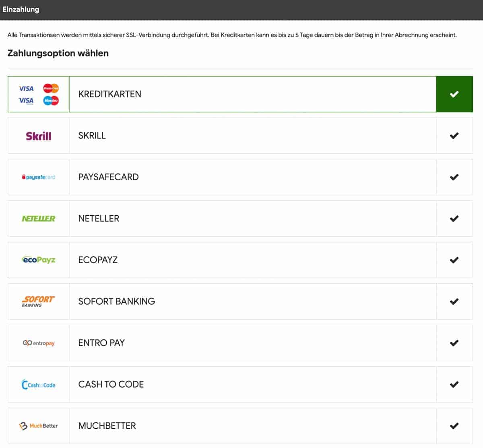Image resolution: width=483 pixels, height=448 pixels.
Task: Click the Einzahlung header title
Action: (x=21, y=9)
